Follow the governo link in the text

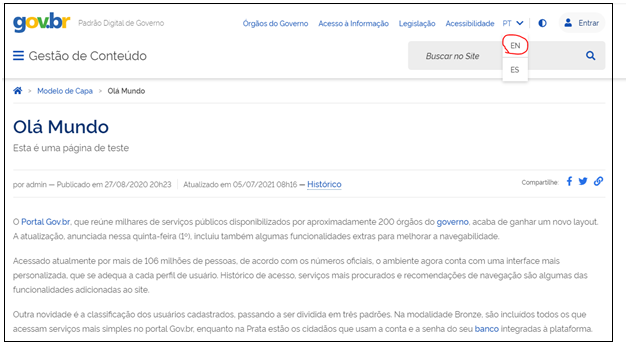coord(452,222)
